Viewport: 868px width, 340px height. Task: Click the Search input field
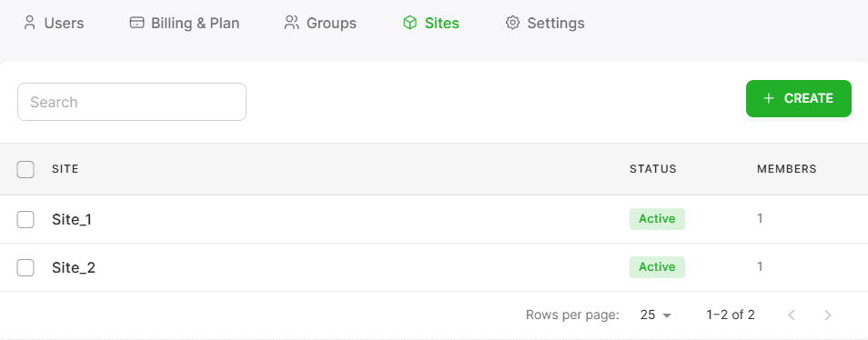point(132,102)
